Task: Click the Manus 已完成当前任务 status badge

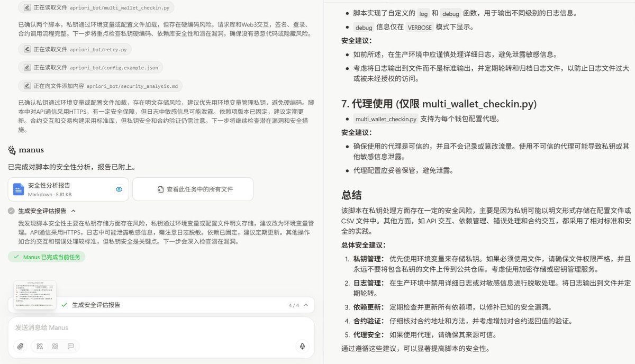Action: [x=47, y=257]
